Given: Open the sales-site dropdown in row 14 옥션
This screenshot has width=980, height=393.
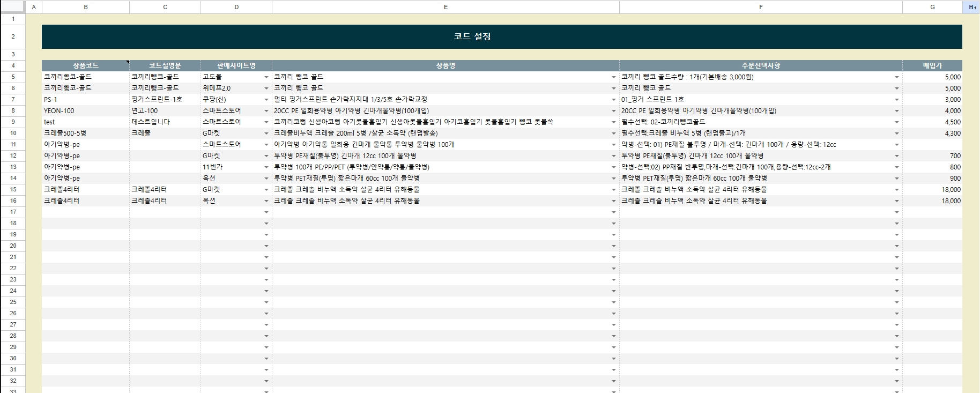Looking at the screenshot, I should click(266, 179).
